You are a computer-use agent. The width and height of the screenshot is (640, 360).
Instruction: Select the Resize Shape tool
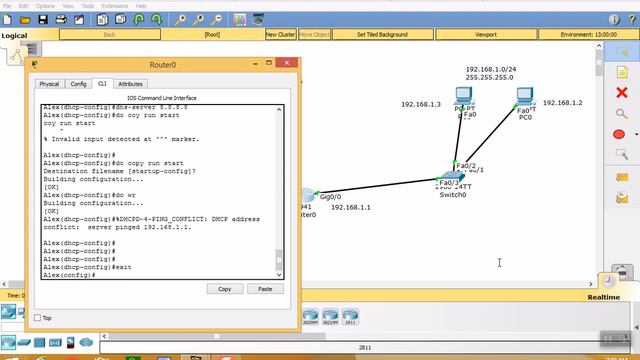(x=622, y=154)
